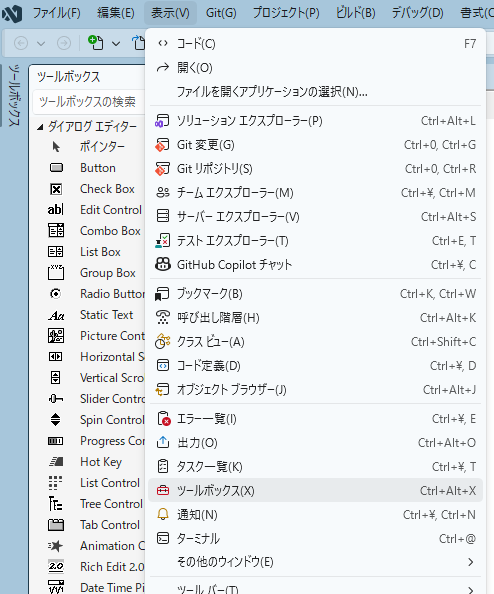Close the 表示(V) menu in the menu bar
This screenshot has width=494, height=594.
[170, 13]
